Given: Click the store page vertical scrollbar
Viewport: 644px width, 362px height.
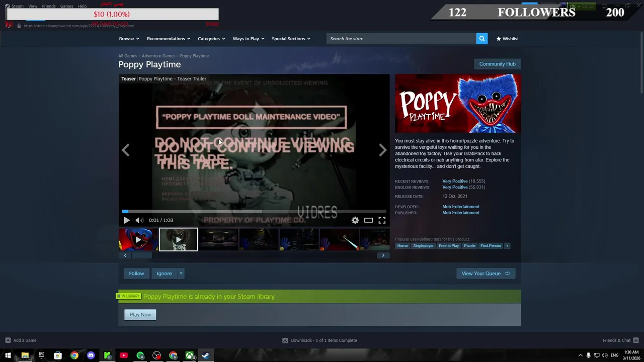Looking at the screenshot, I should 641,63.
